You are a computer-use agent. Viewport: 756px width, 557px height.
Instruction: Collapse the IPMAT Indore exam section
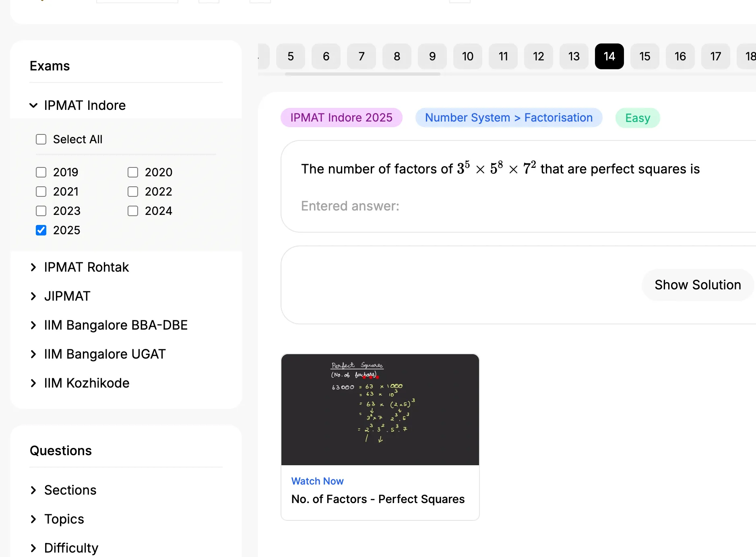pos(77,105)
